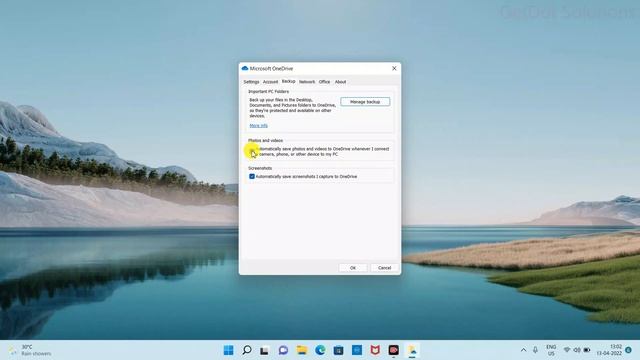Open the Settings tab in OneDrive
The height and width of the screenshot is (360, 640).
click(x=251, y=82)
